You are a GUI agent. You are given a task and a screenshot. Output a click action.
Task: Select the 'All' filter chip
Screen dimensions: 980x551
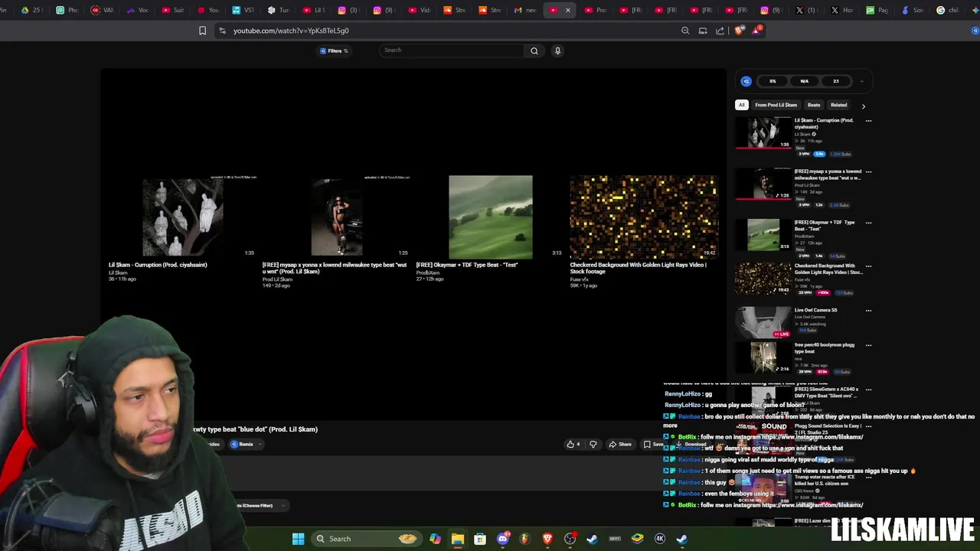[741, 105]
